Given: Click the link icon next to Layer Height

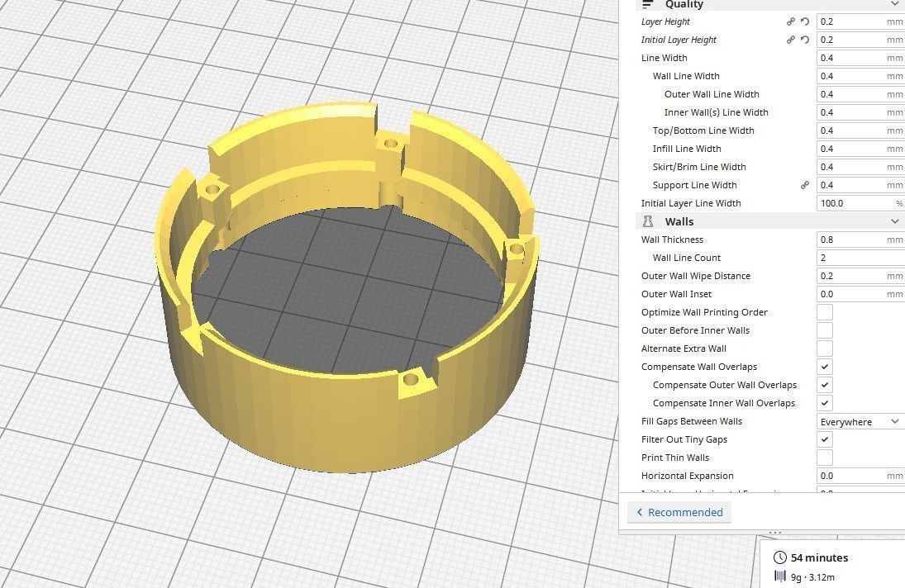Looking at the screenshot, I should 791,21.
